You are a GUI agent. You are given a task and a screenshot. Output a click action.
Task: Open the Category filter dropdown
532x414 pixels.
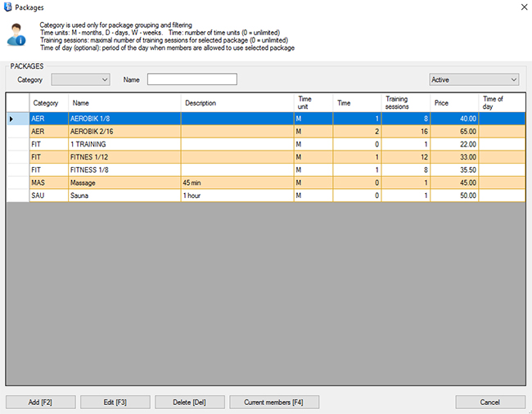click(80, 79)
